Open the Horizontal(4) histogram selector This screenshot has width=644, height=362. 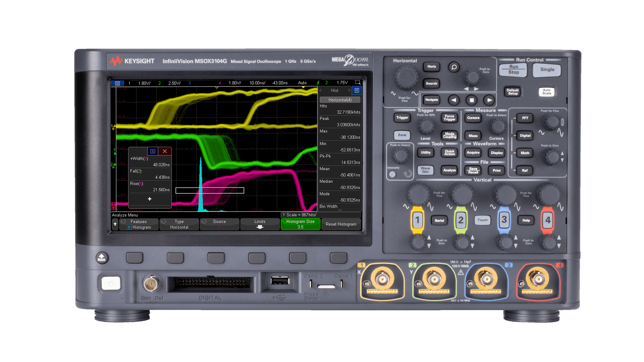pos(340,100)
